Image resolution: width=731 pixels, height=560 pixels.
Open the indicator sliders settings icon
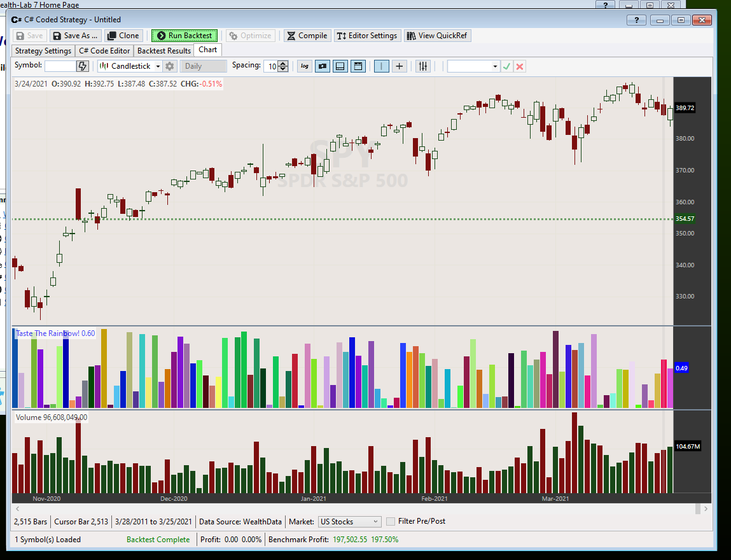[x=423, y=66]
